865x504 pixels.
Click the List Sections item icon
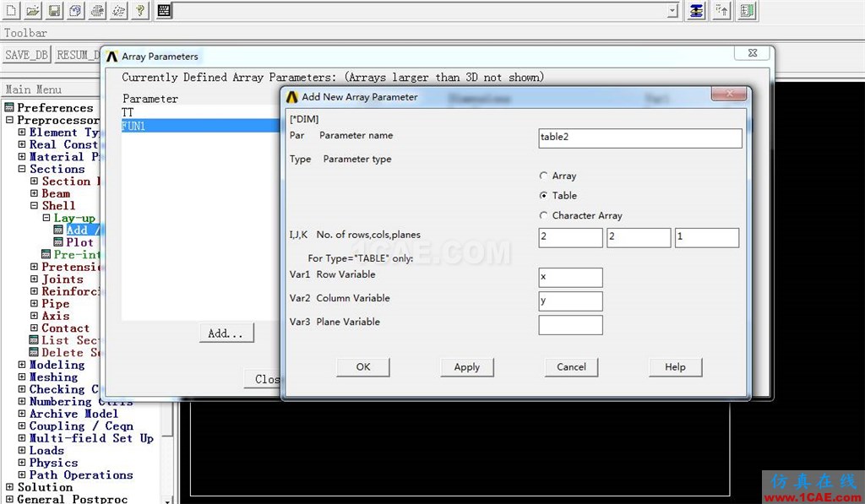pyautogui.click(x=34, y=339)
